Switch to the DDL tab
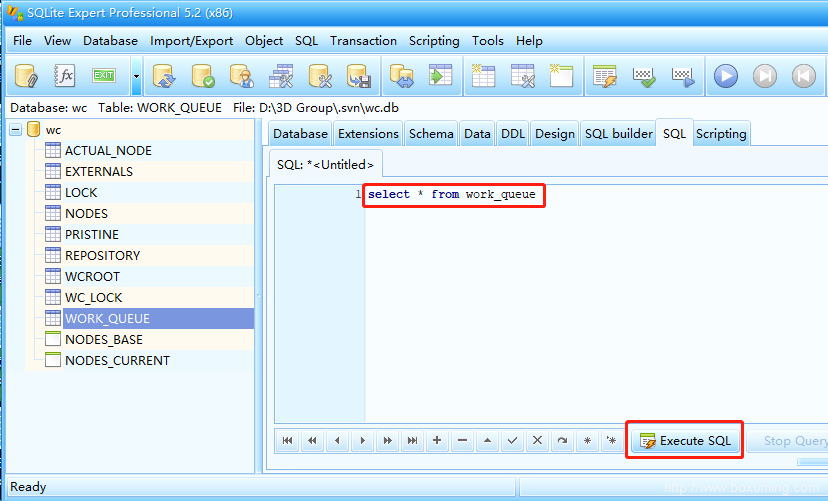This screenshot has width=828, height=501. [513, 134]
